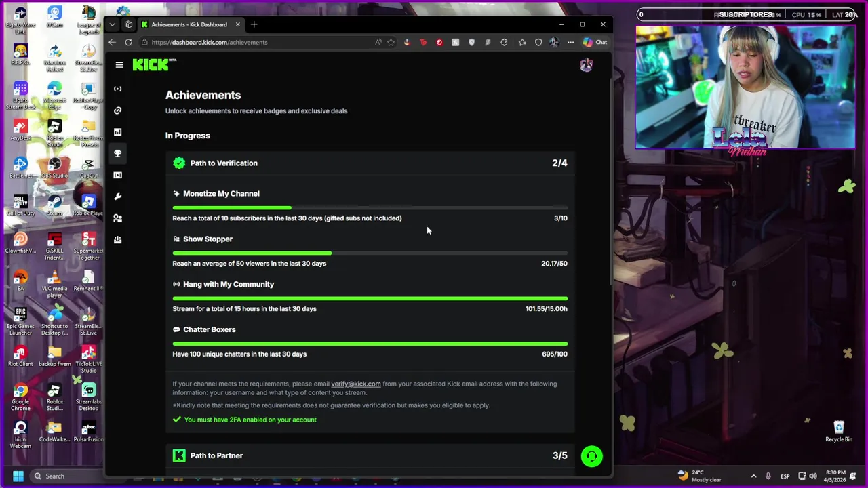
Task: Open the stream (broadcast) sidebar icon
Action: [117, 89]
